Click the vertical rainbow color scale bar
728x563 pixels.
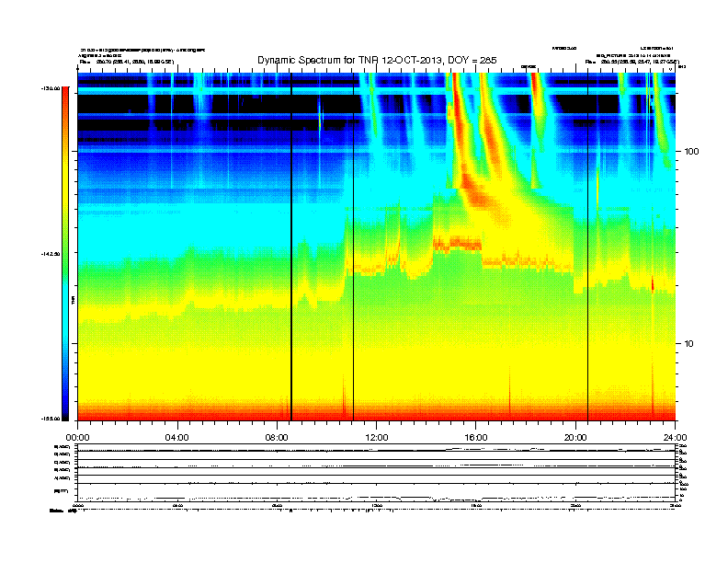pyautogui.click(x=65, y=254)
